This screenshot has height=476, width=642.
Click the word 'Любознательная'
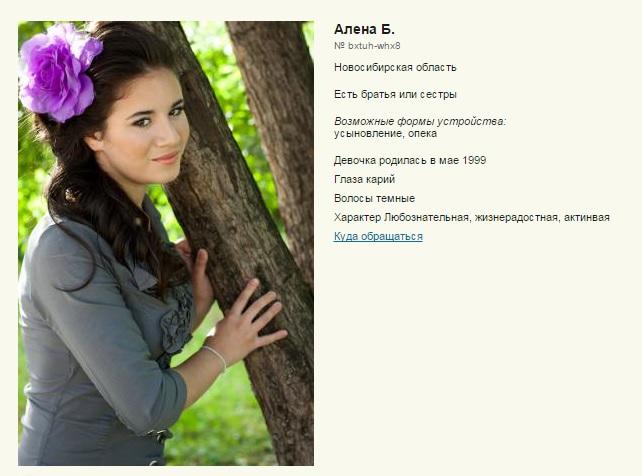[426, 217]
